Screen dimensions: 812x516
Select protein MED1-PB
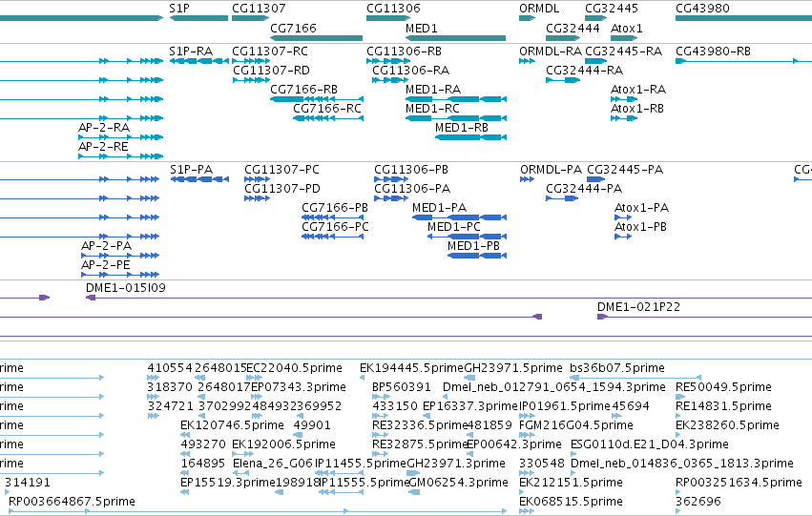point(473,246)
